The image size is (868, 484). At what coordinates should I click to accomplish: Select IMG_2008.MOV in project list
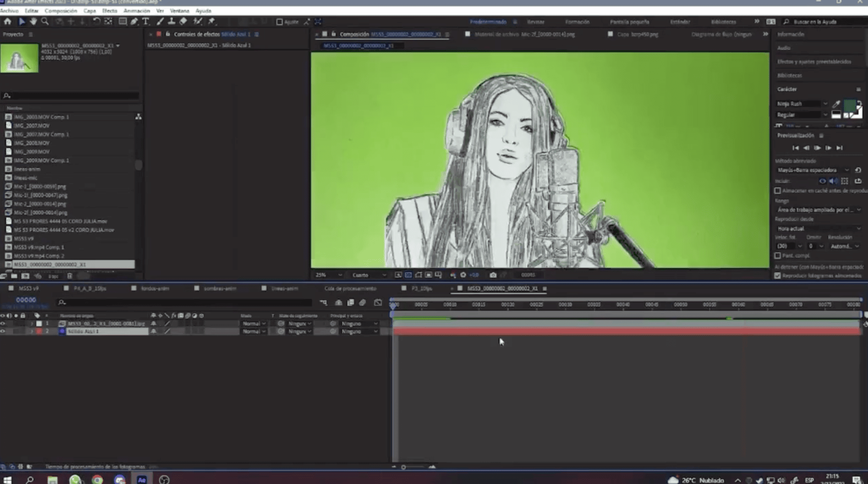click(32, 143)
